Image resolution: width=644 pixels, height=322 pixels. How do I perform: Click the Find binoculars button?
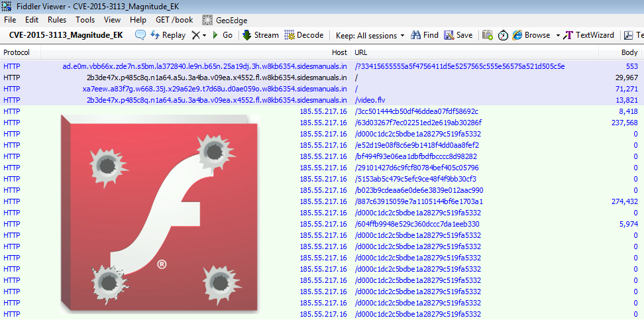pyautogui.click(x=425, y=35)
